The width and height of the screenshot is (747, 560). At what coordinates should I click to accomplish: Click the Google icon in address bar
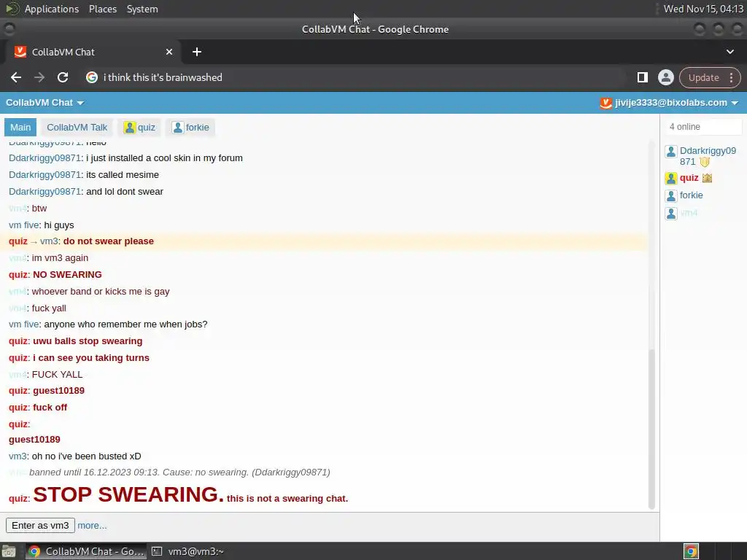click(x=92, y=77)
